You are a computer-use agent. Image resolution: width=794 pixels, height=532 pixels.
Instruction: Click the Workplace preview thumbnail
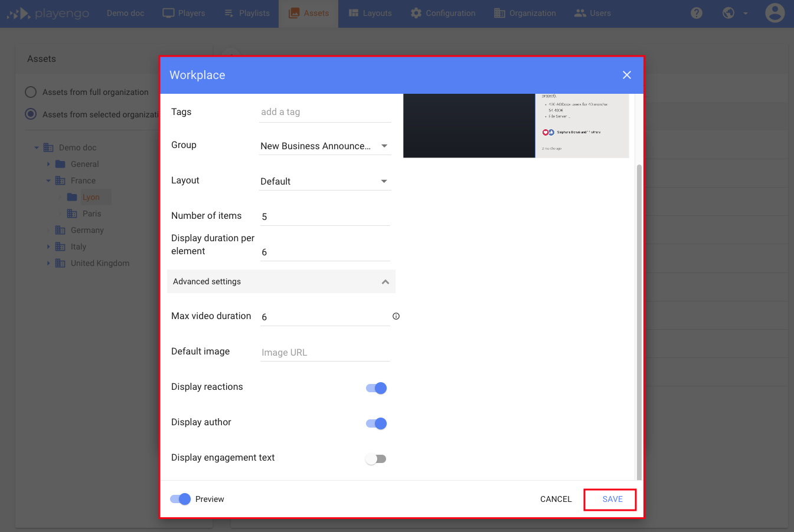[516, 126]
